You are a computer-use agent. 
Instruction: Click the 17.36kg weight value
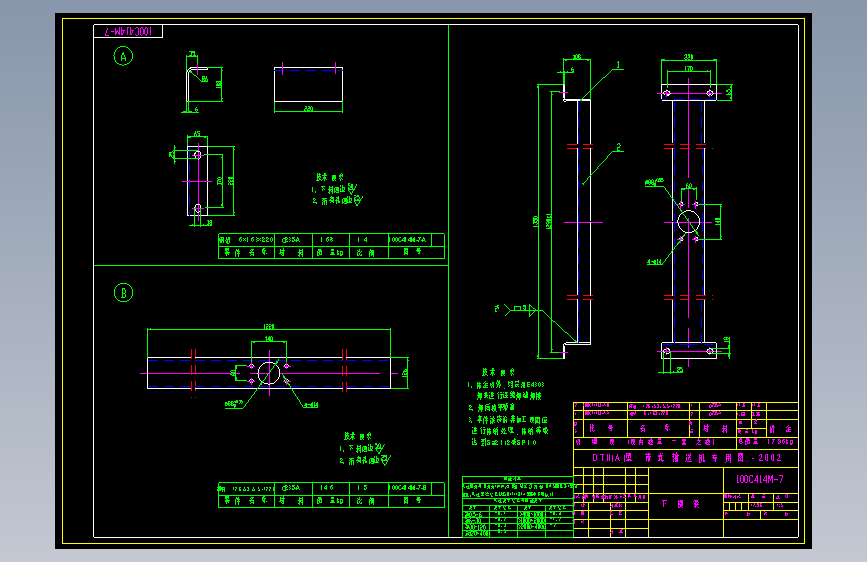click(780, 442)
